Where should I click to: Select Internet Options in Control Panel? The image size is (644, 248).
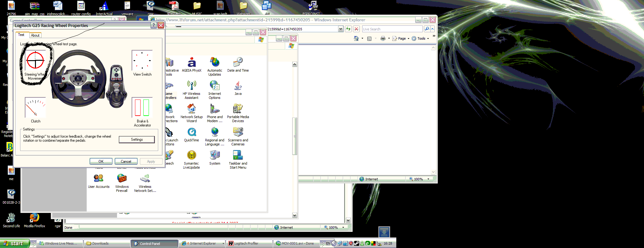(215, 90)
